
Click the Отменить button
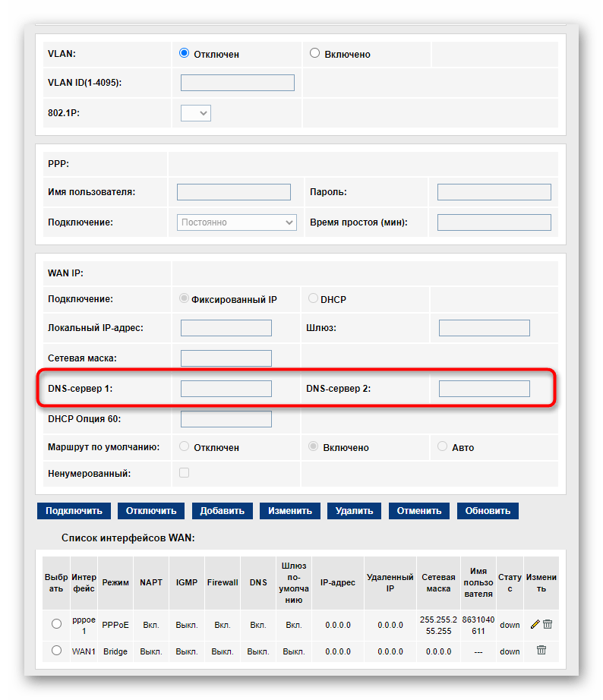(x=419, y=511)
